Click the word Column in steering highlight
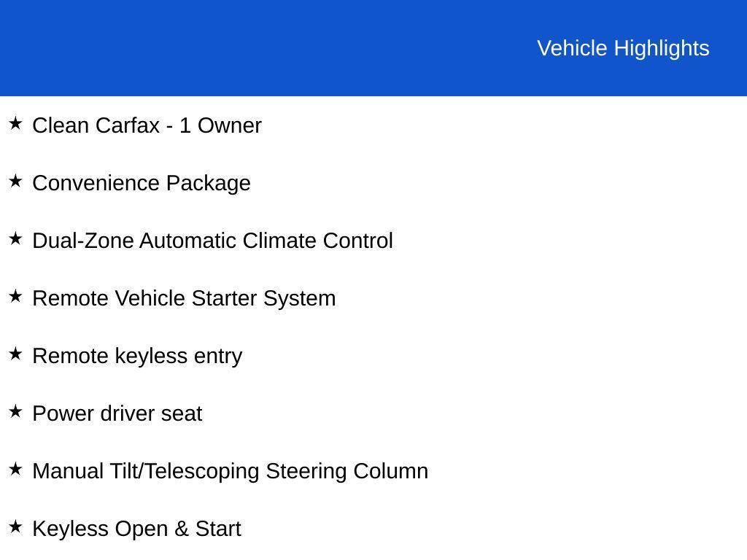Screen dimensions: 747x560 click(391, 472)
